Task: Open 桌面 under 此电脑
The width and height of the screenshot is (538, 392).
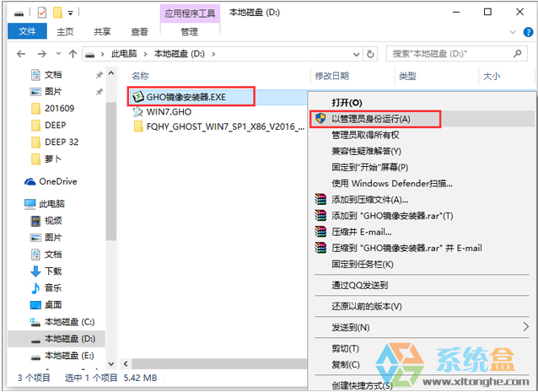Action: (x=53, y=305)
